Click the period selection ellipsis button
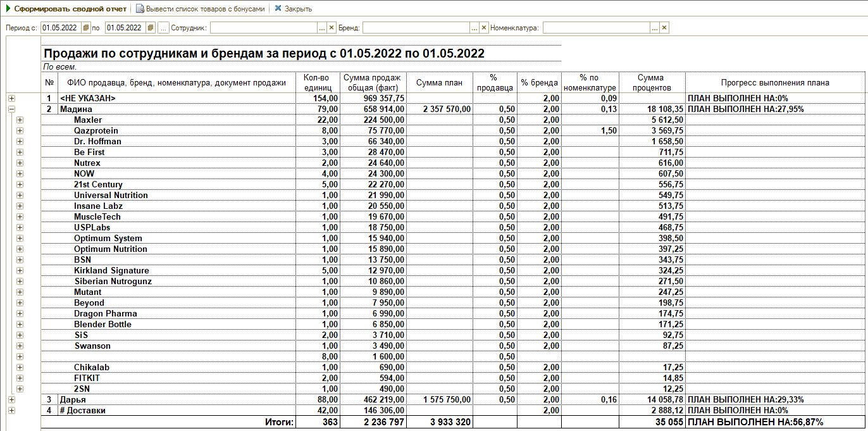868x431 pixels. coord(163,28)
